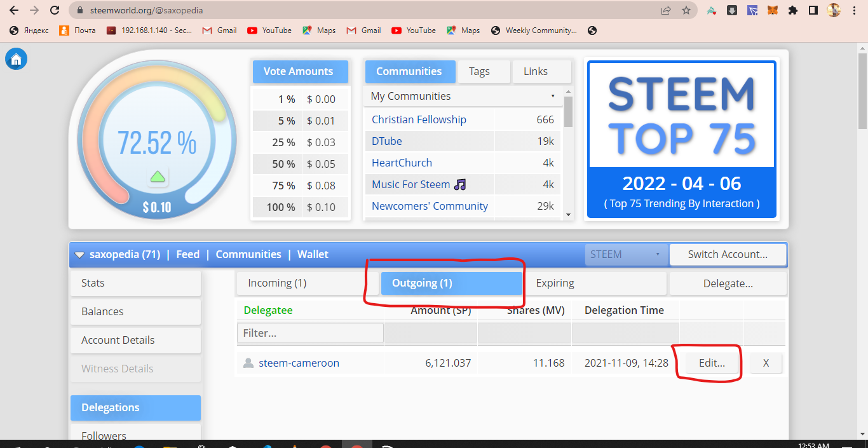Image resolution: width=868 pixels, height=448 pixels.
Task: Open the Chrome profile avatar
Action: pos(834,10)
